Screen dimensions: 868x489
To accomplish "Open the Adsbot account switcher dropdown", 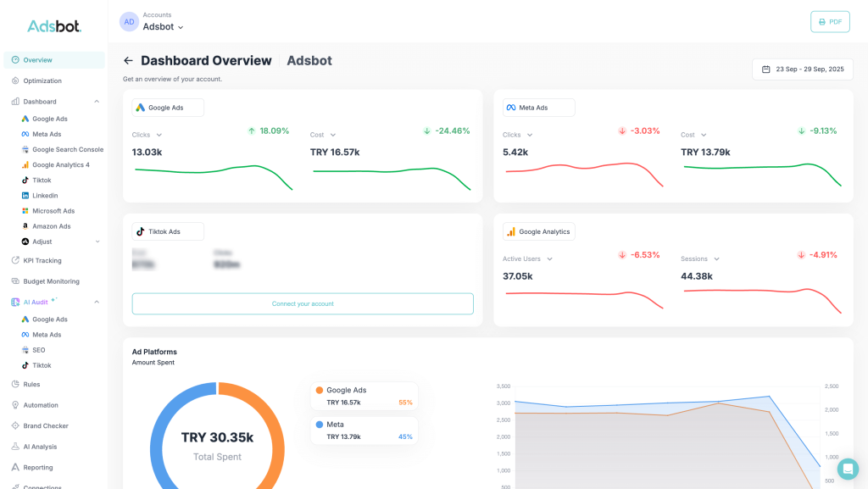I will (x=163, y=27).
